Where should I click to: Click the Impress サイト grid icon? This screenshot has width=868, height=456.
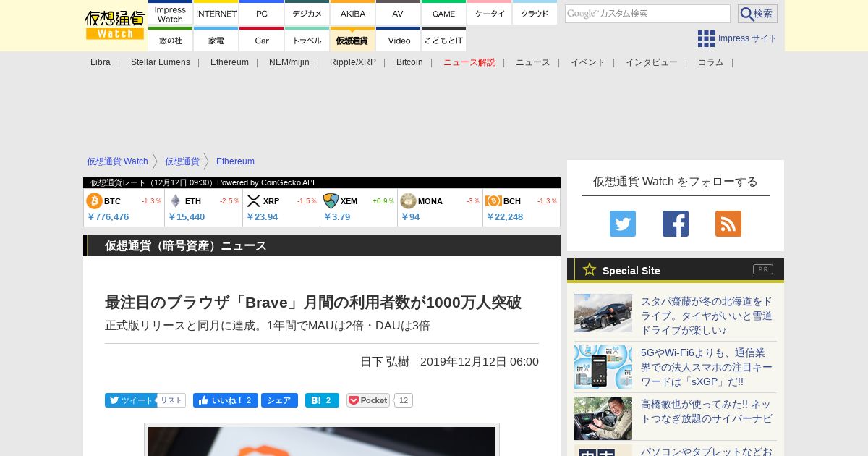(706, 38)
